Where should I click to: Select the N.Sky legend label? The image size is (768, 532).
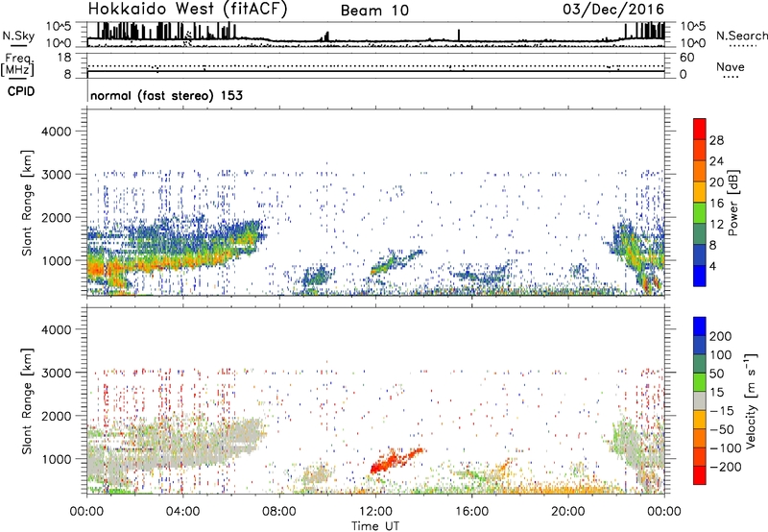pyautogui.click(x=18, y=36)
